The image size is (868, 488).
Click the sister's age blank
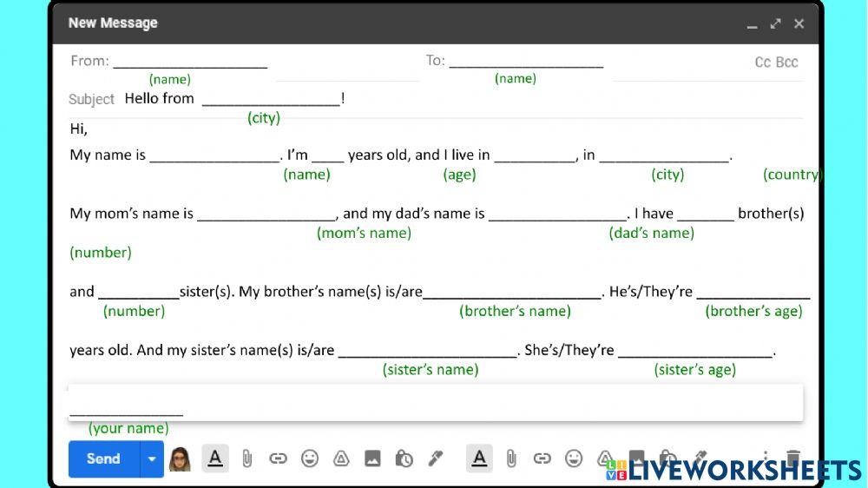click(695, 351)
